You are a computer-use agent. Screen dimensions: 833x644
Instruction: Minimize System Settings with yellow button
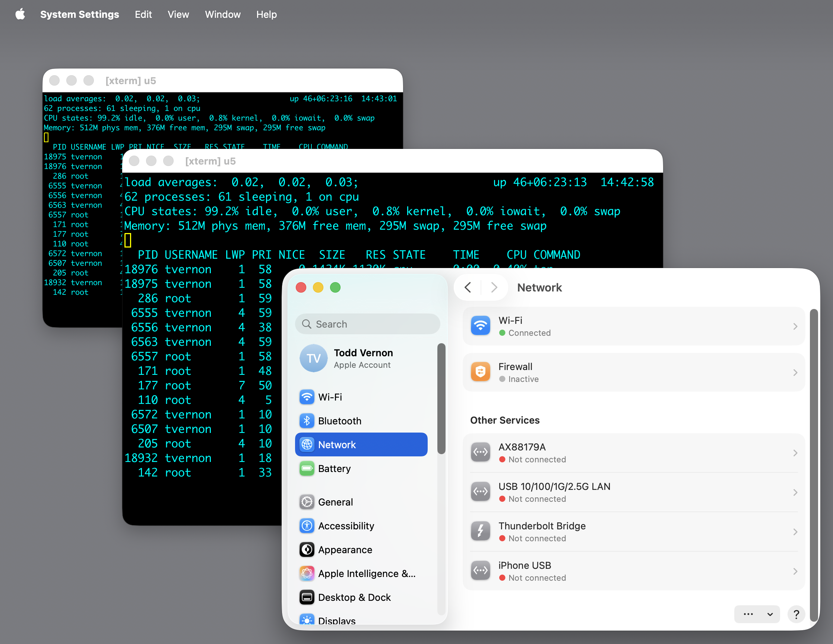click(x=318, y=287)
